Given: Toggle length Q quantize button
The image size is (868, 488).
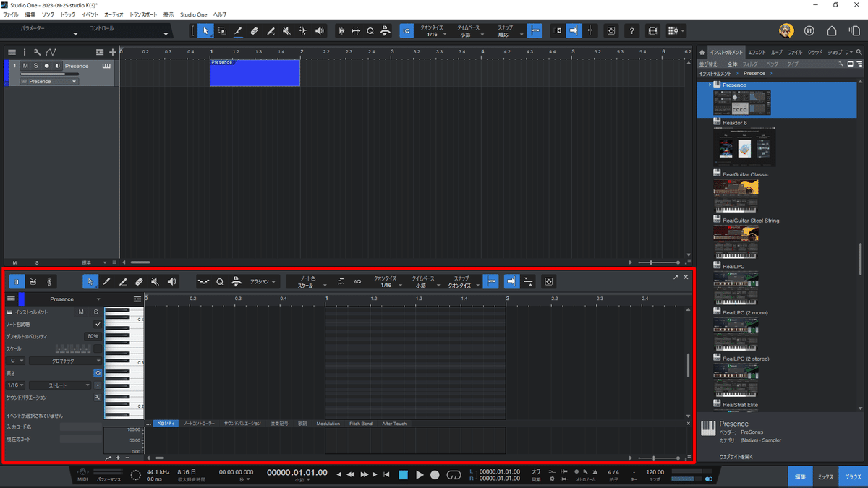Looking at the screenshot, I should (x=98, y=373).
